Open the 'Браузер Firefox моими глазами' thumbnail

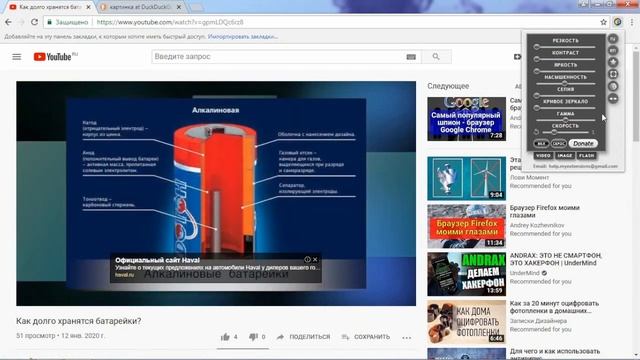point(467,226)
